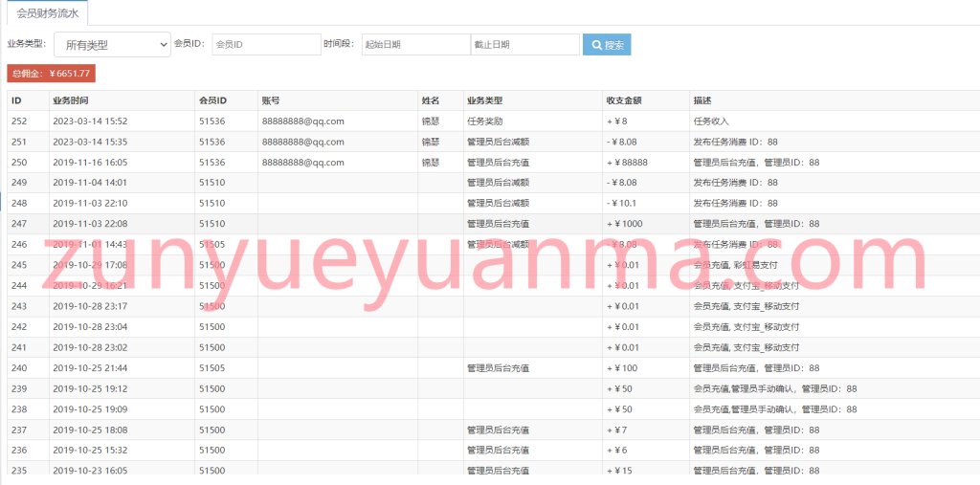
Task: Click amount + ¥8 in row 252
Action: (617, 121)
